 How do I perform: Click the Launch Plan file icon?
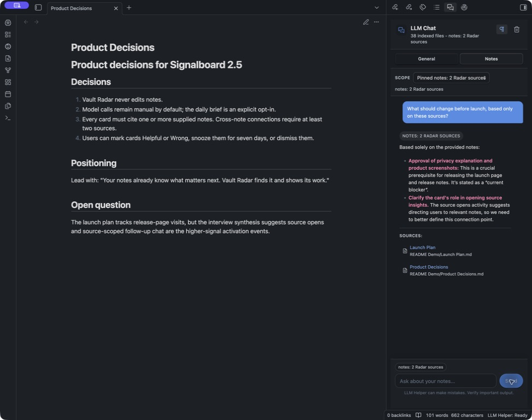coord(405,250)
